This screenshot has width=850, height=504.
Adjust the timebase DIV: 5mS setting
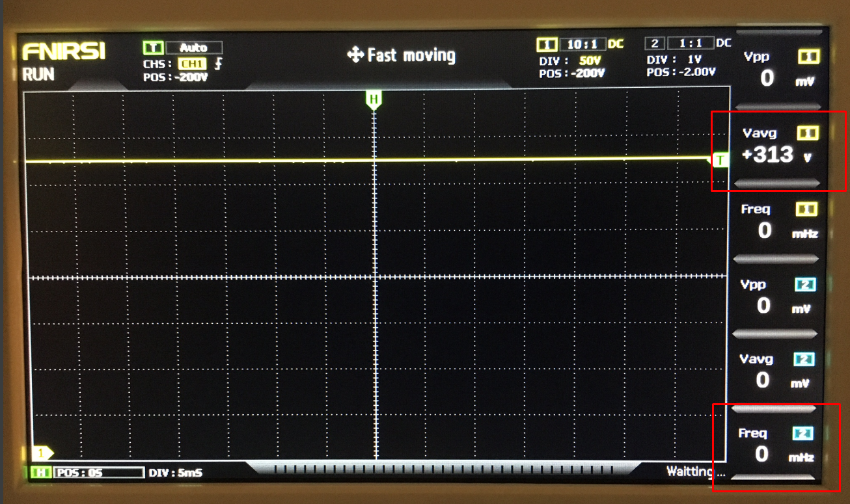176,473
